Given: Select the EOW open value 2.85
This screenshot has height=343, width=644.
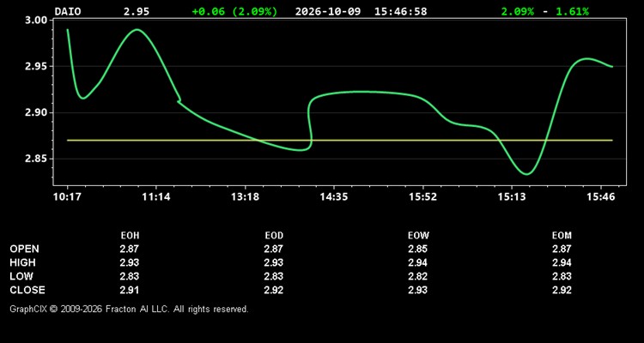Looking at the screenshot, I should [x=417, y=249].
